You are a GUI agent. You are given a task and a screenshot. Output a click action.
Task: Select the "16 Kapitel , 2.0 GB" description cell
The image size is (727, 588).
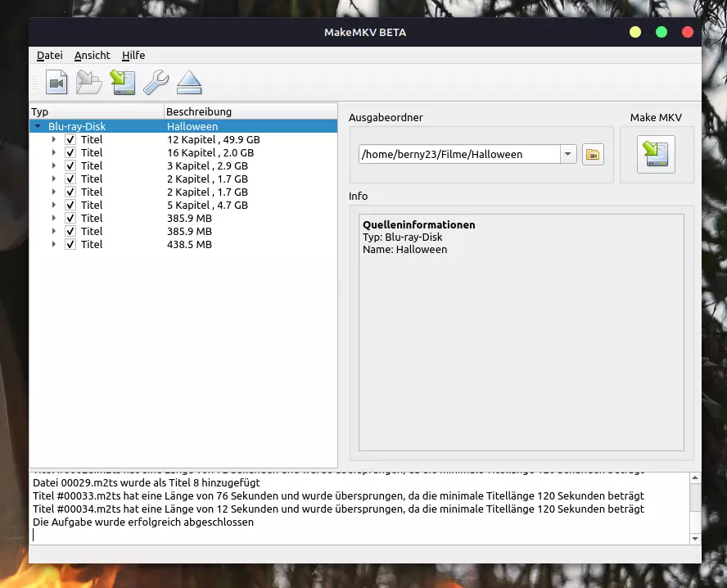(210, 152)
